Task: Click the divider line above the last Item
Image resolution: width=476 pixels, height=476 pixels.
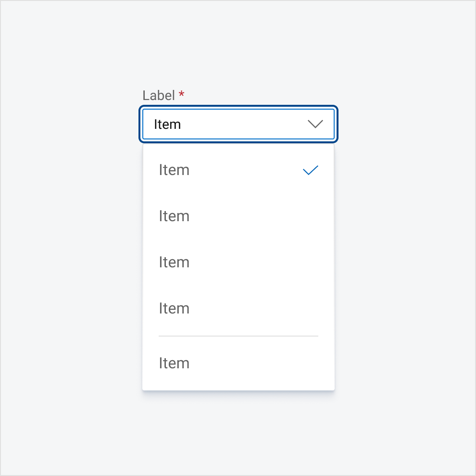Action: click(x=238, y=335)
